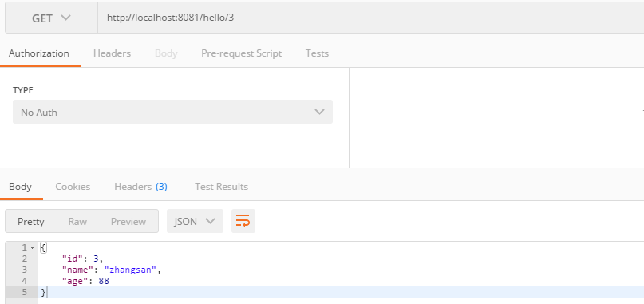644x304 pixels.
Task: Switch to Raw response view
Action: tap(77, 222)
